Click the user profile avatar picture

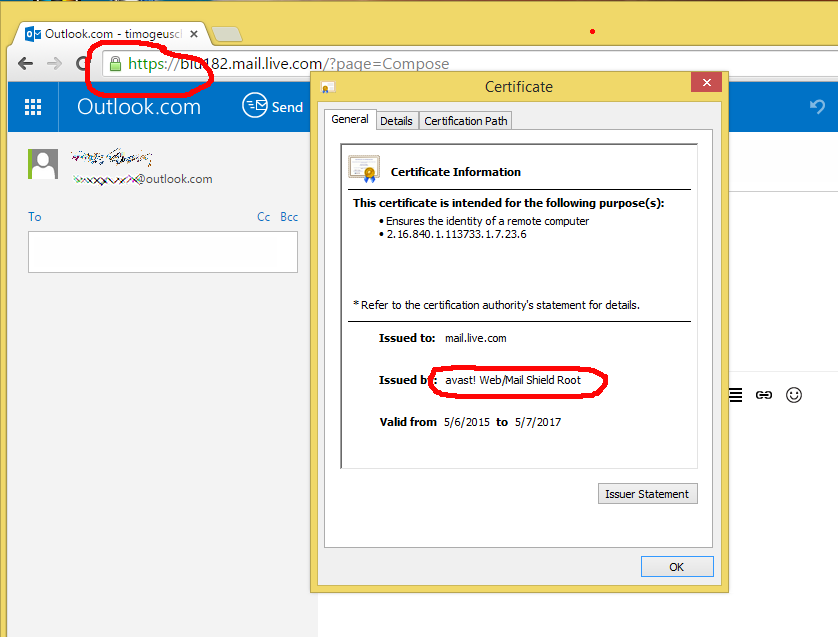(x=43, y=164)
